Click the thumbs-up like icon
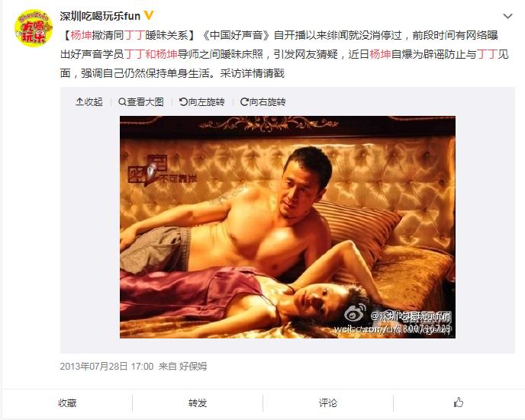The image size is (525, 420). tap(459, 402)
